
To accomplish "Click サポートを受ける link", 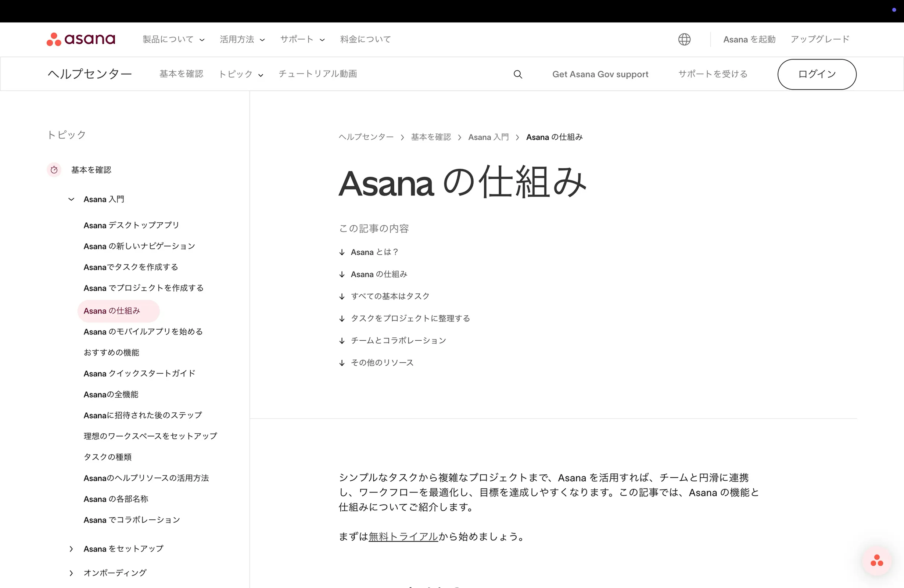I will [713, 74].
